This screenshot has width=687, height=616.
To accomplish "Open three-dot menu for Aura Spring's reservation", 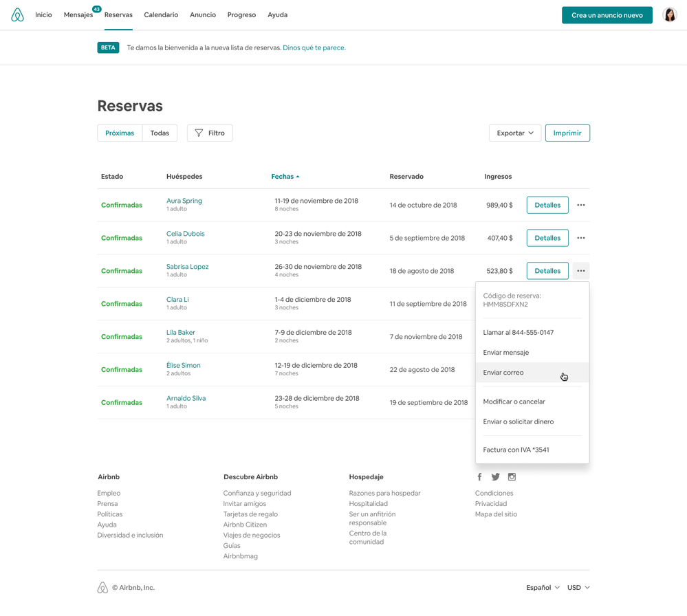I will [581, 205].
